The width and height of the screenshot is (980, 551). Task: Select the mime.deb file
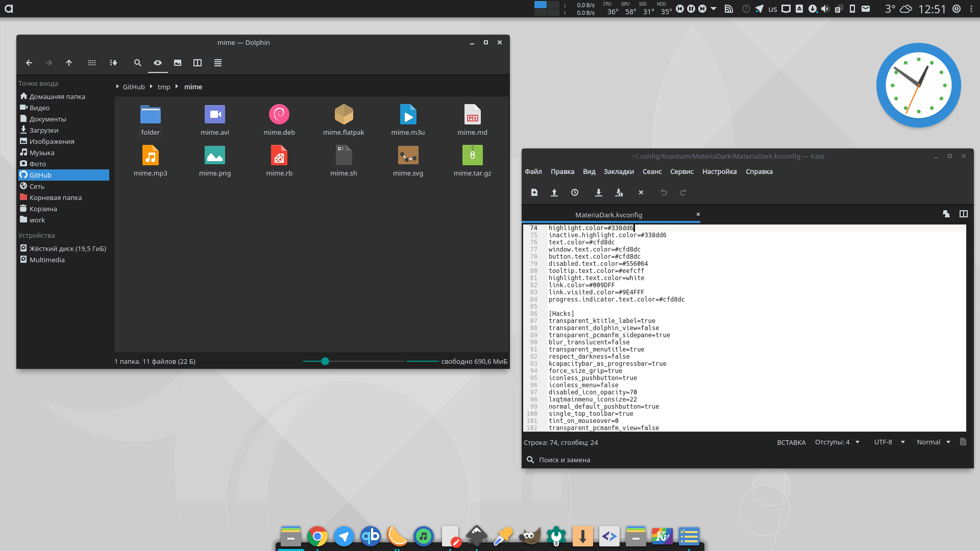point(279,121)
